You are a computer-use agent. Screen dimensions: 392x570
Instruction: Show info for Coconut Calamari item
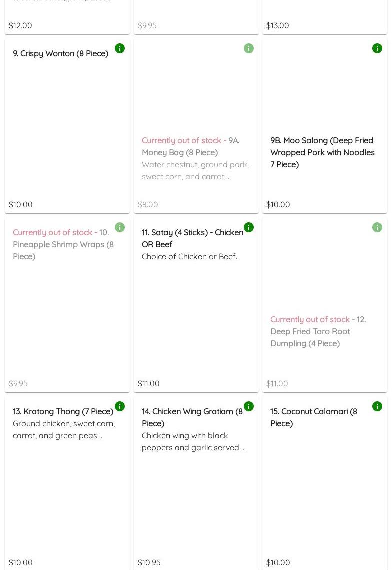(x=377, y=406)
